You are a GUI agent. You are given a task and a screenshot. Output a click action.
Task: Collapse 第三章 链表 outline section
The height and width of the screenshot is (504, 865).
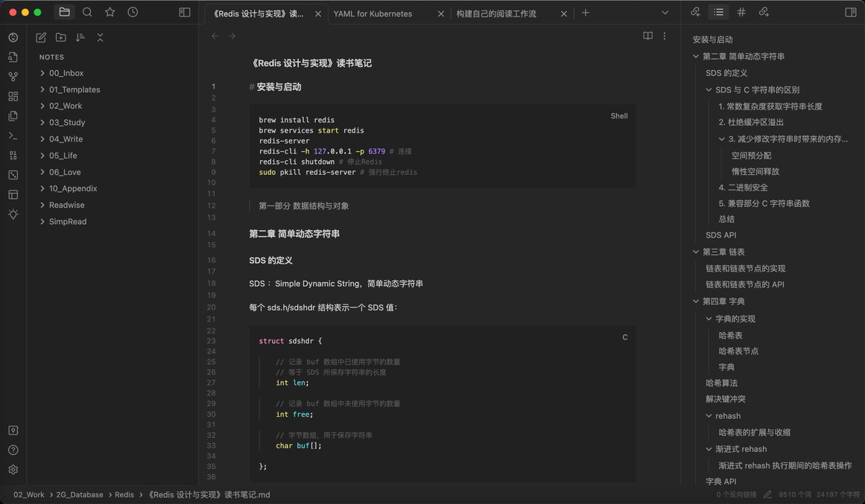pos(696,252)
